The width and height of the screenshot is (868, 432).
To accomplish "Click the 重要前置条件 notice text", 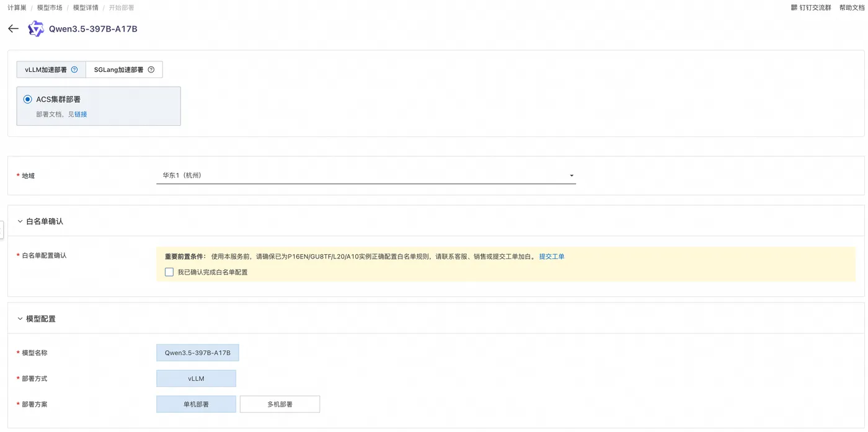I will (x=185, y=257).
